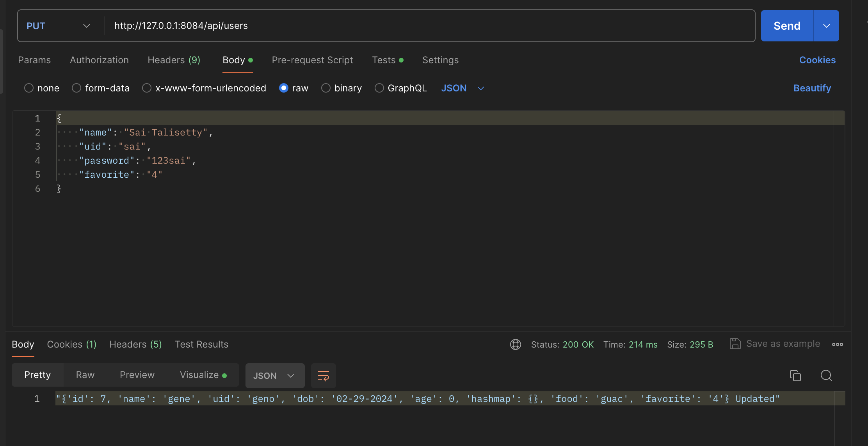Click the Status 200 OK text
The width and height of the screenshot is (868, 446).
point(562,344)
